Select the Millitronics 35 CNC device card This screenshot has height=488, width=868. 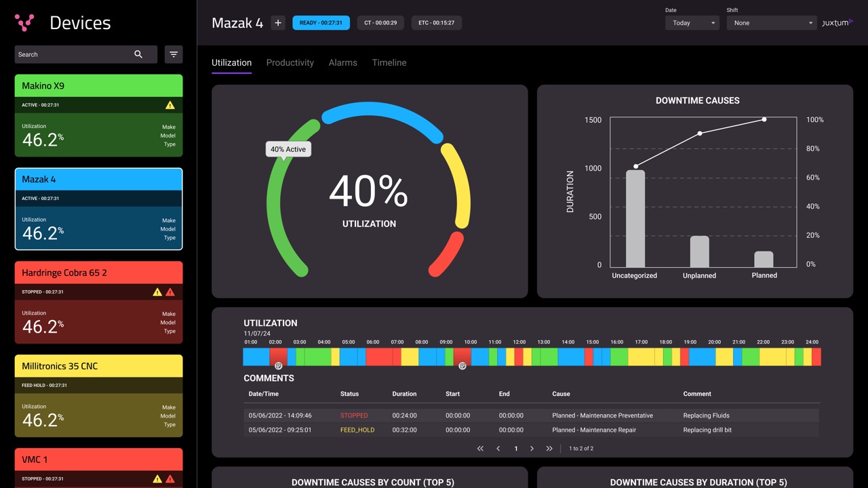[x=98, y=396]
